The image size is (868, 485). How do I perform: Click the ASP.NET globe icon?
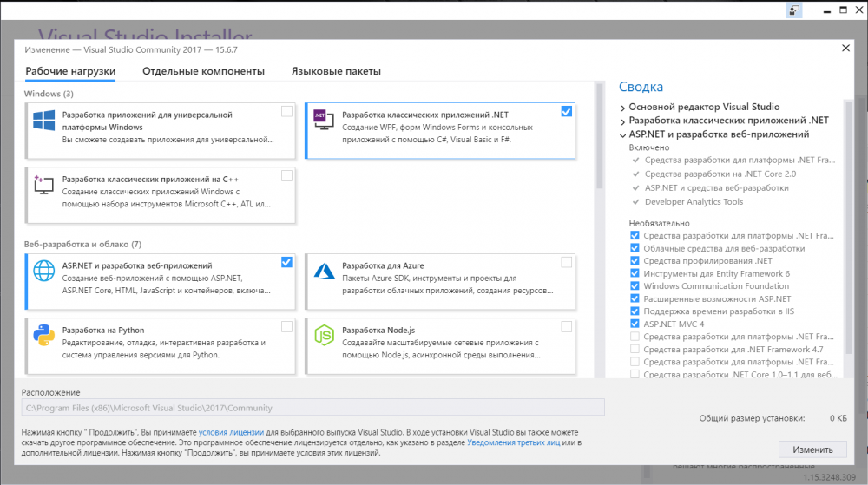pos(43,271)
